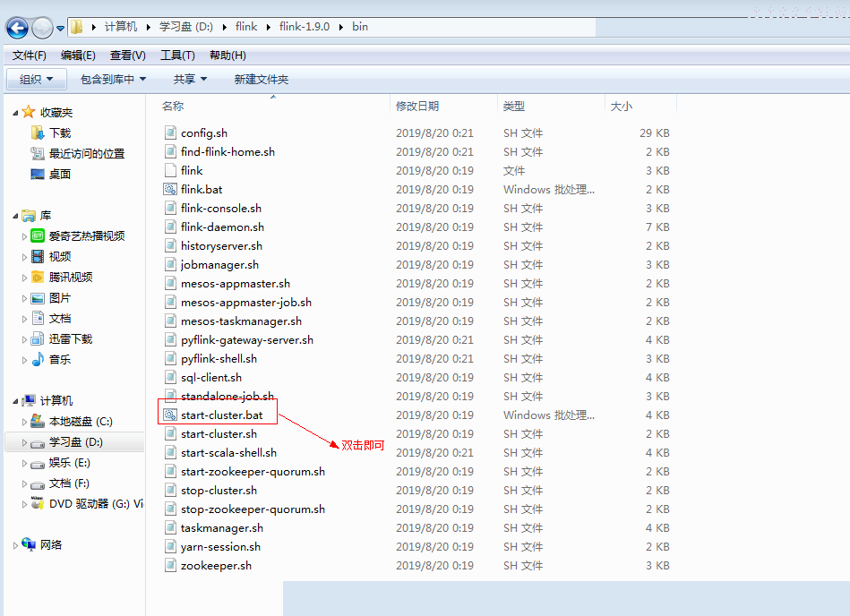Click the config.sh file icon
Viewport: 850px width, 616px height.
click(170, 133)
